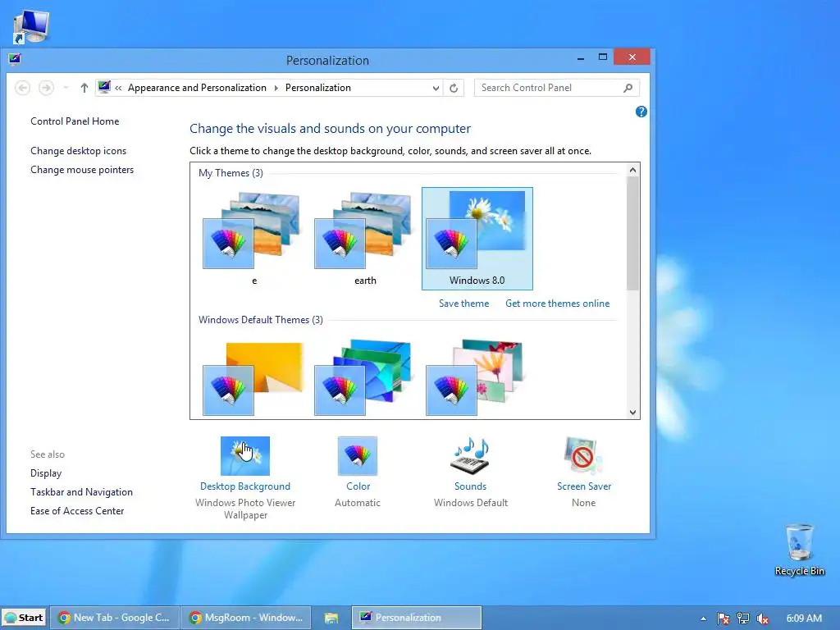The image size is (840, 630).
Task: Click the Personalization window title icon
Action: pyautogui.click(x=15, y=58)
